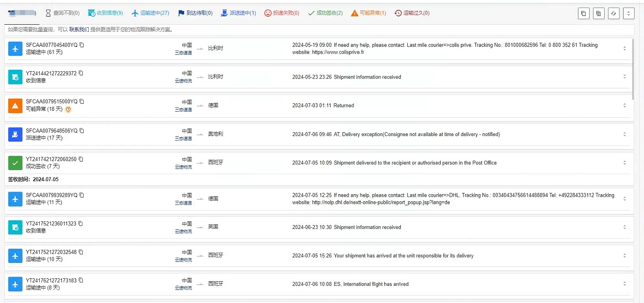Toggle expand all results button in toolbar
Viewport: 644px width, 303px height.
point(629,13)
